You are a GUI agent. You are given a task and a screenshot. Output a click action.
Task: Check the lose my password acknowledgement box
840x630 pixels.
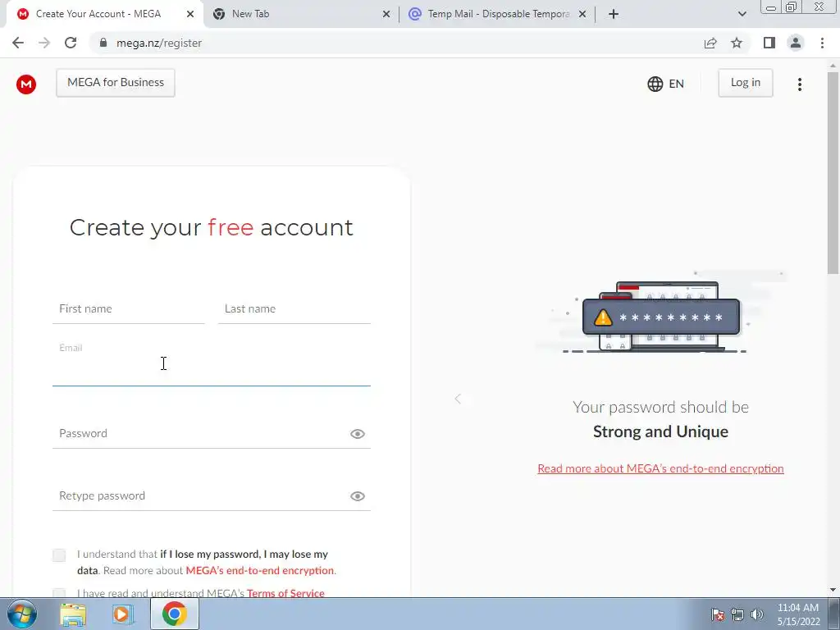tap(59, 555)
